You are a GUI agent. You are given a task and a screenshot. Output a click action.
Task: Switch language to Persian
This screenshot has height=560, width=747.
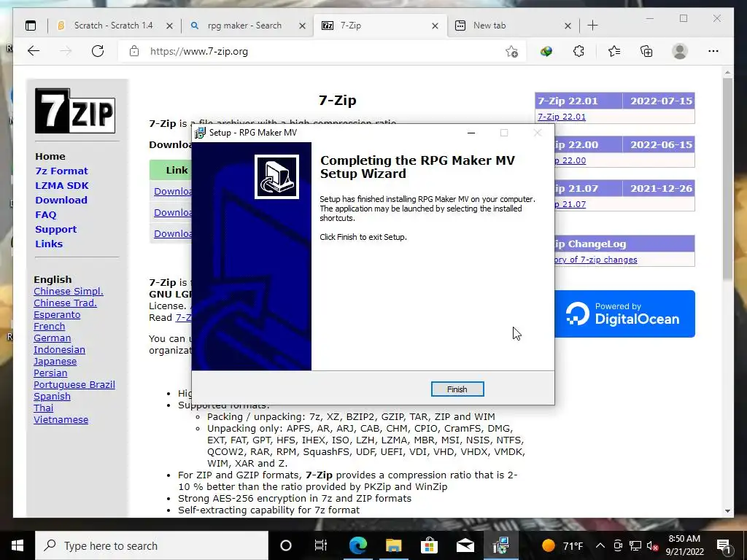click(x=50, y=373)
